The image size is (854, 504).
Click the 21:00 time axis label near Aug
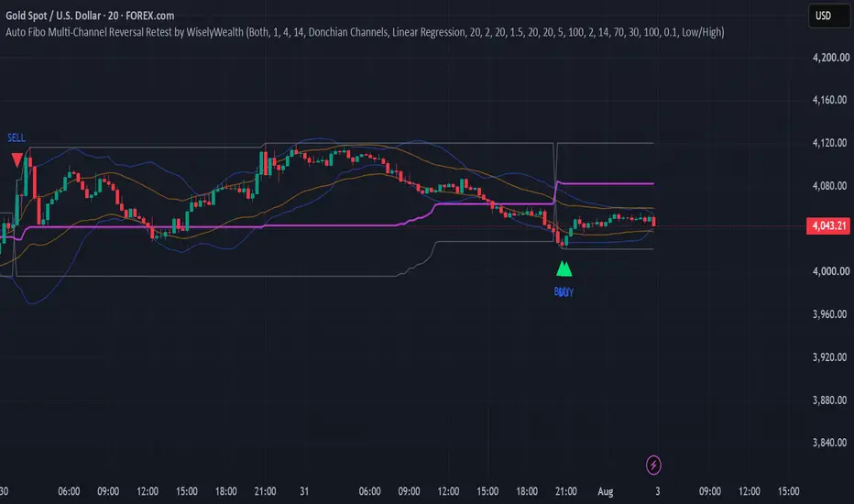coord(566,491)
